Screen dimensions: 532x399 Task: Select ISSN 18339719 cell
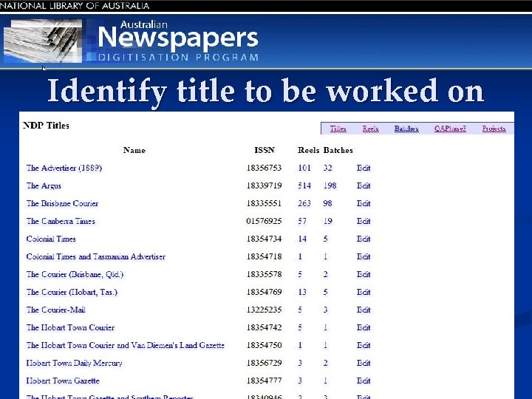point(264,185)
